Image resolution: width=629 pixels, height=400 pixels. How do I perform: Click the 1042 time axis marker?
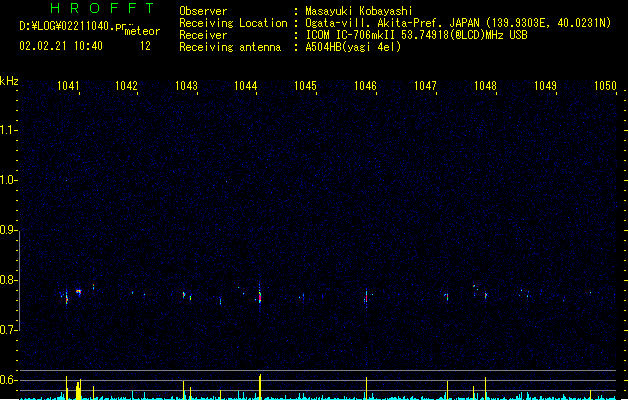[126, 86]
